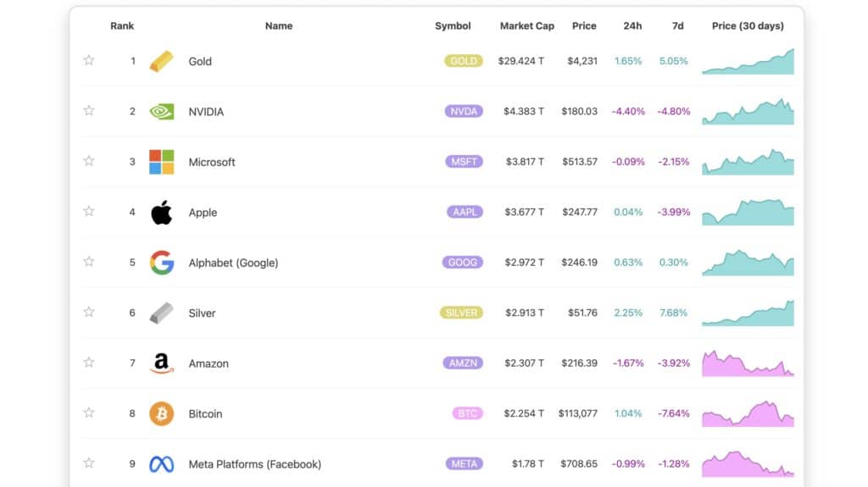Click NVIDIA 24h change -4.40%
The height and width of the screenshot is (487, 868).
tap(628, 111)
